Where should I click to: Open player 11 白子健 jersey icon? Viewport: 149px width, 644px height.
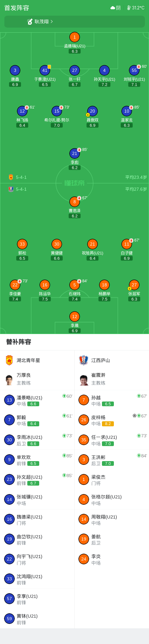pyautogui.click(x=127, y=244)
